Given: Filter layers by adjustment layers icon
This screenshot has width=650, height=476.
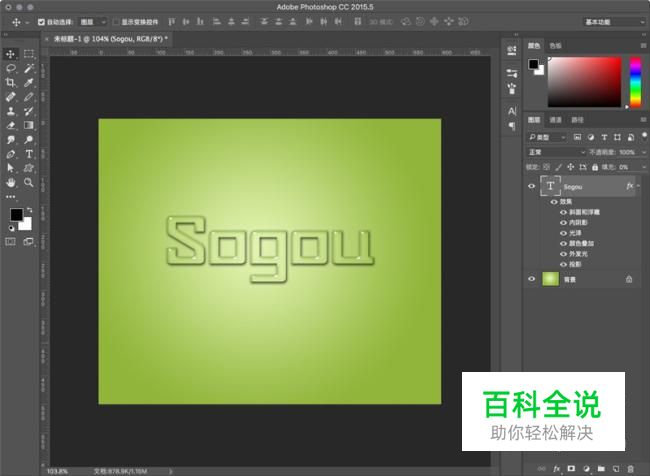Looking at the screenshot, I should (591, 137).
